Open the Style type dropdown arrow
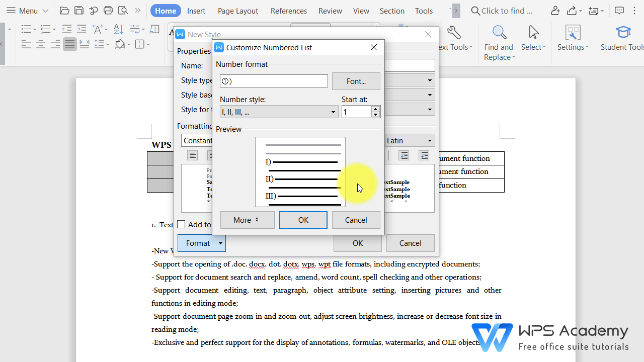644x362 pixels. [430, 80]
